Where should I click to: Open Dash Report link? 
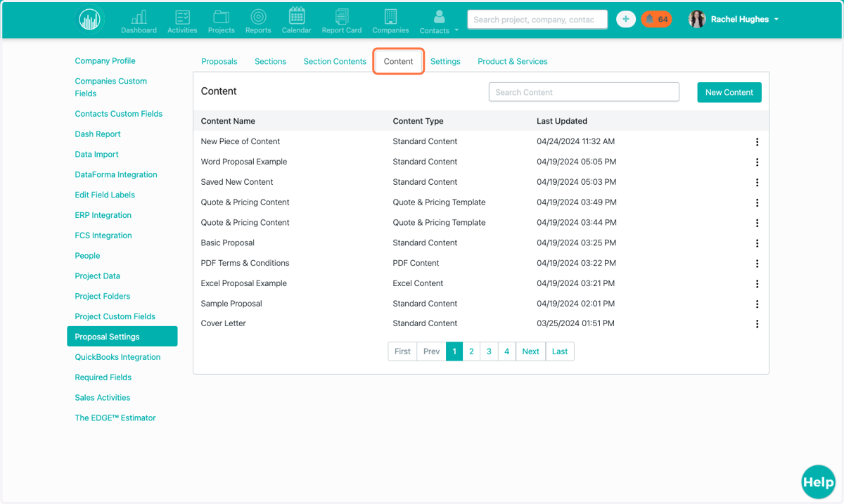[x=98, y=134]
